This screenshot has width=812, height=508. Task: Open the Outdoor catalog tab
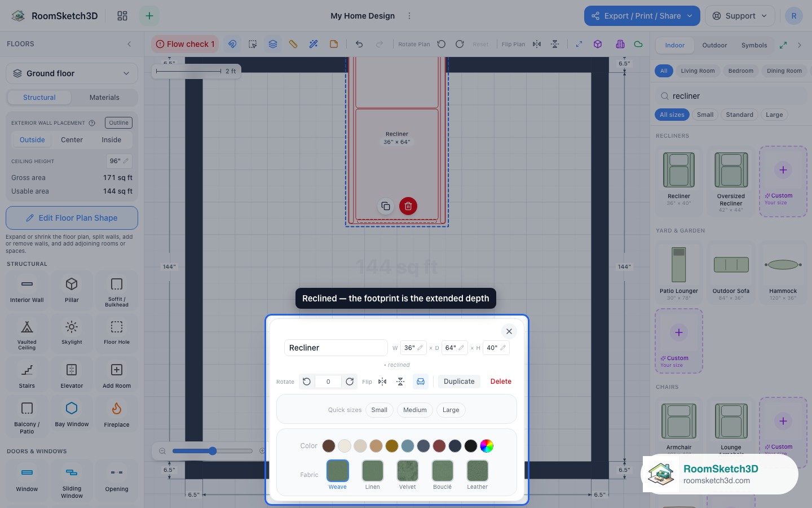[x=714, y=45]
